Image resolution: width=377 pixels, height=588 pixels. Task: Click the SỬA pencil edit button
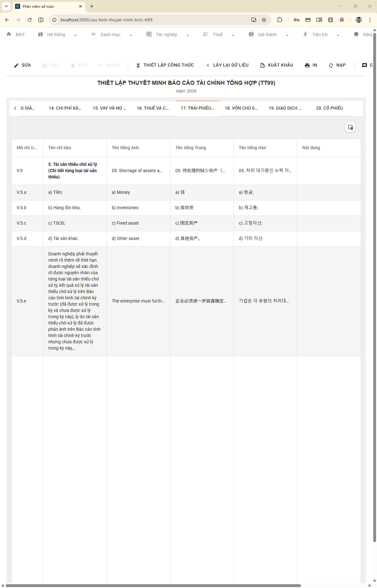pos(22,65)
